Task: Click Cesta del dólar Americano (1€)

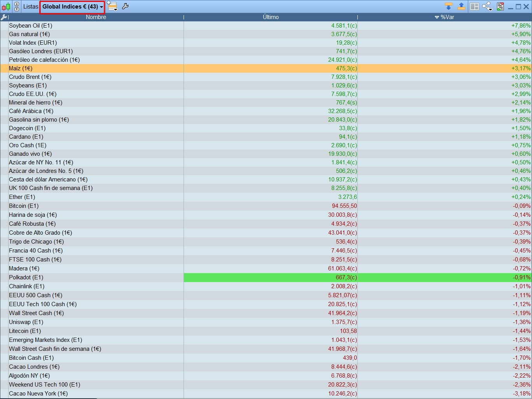Action: pyautogui.click(x=48, y=179)
